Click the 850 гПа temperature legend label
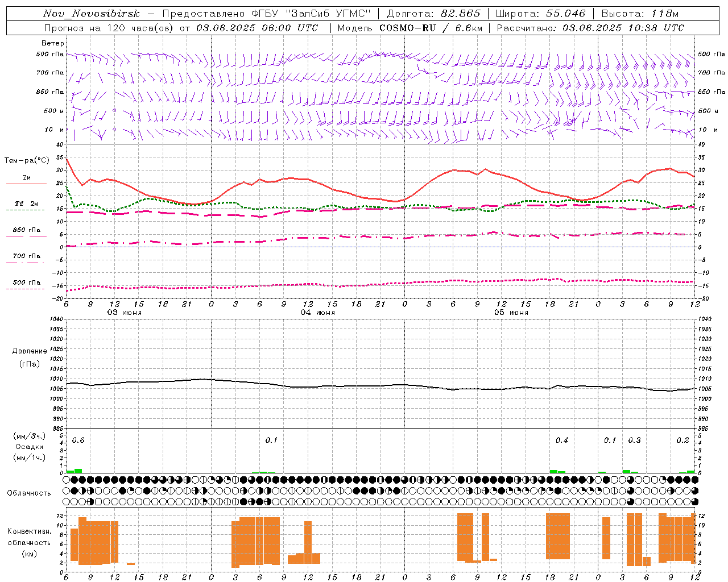The width and height of the screenshot is (728, 582). [27, 230]
